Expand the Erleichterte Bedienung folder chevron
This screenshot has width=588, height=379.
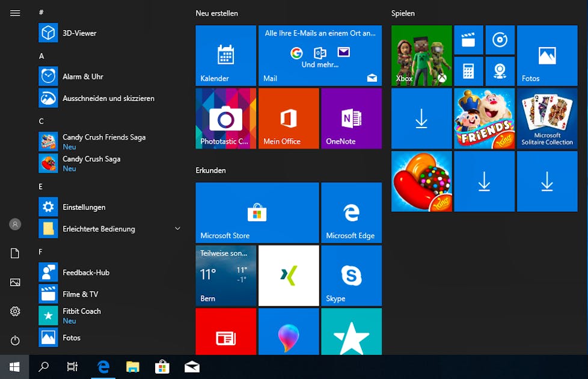(178, 229)
